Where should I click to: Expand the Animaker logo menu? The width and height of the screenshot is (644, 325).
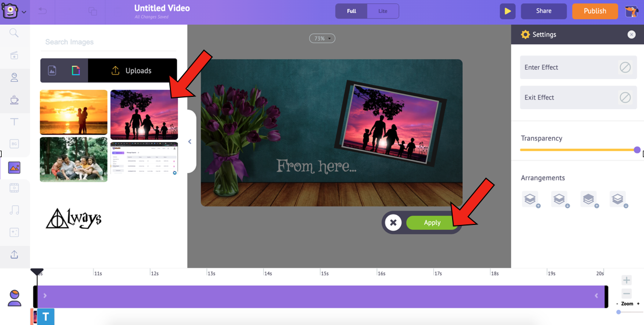pos(14,11)
